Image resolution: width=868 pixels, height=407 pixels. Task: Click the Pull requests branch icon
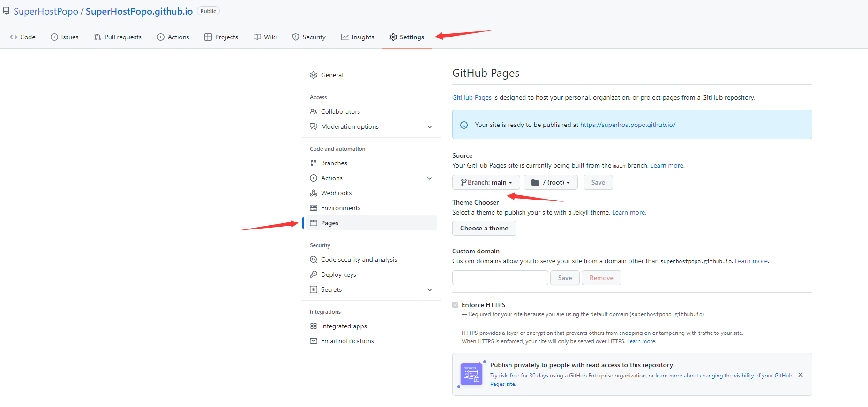tap(97, 37)
